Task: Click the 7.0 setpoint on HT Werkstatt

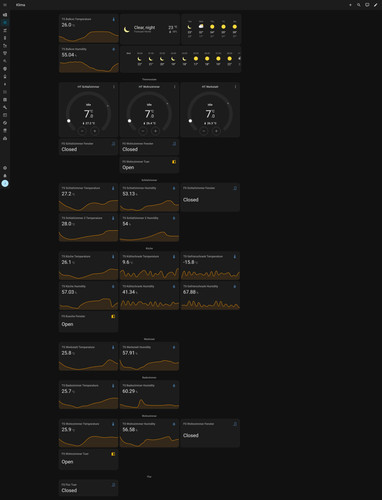Action: 210,114
